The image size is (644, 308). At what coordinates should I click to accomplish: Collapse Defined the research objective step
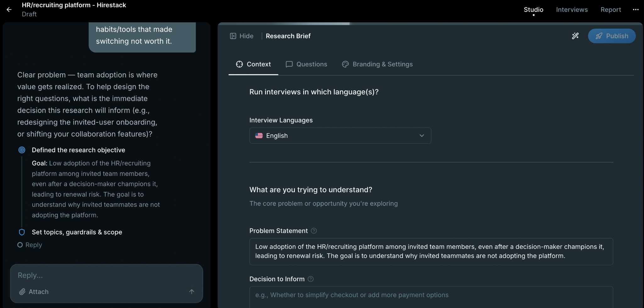click(x=79, y=150)
